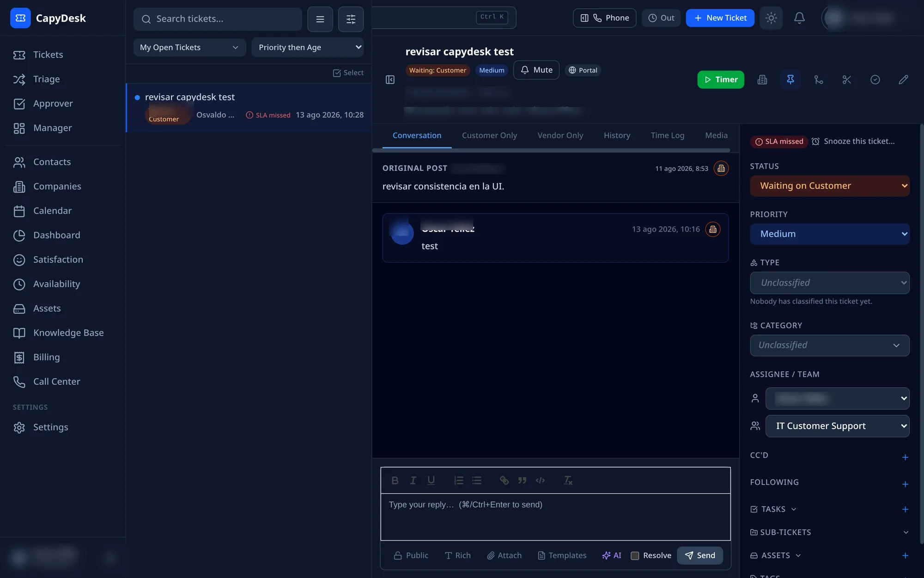Open the list view menu icon
924x578 pixels.
pos(320,19)
